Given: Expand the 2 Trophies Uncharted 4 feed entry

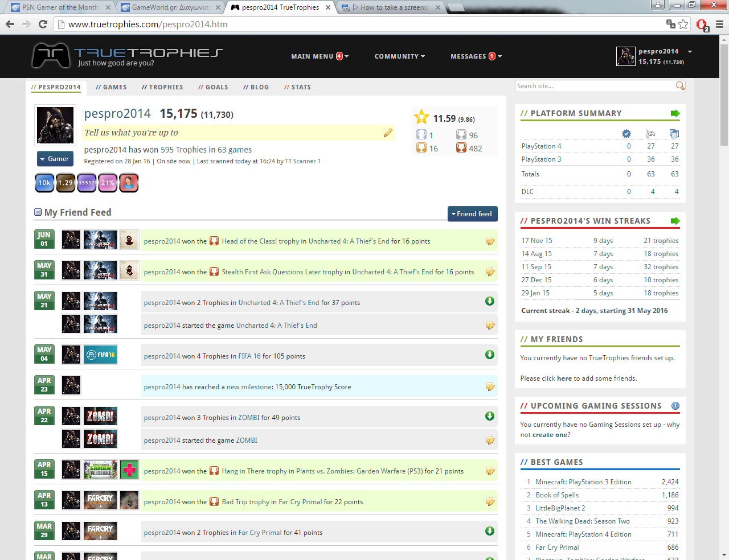Looking at the screenshot, I should point(489,301).
